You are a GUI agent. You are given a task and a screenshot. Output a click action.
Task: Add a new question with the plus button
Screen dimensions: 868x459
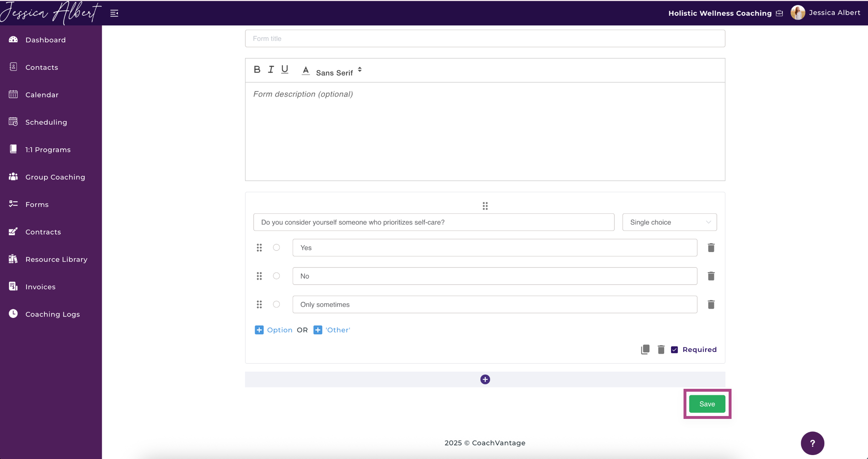(x=485, y=380)
